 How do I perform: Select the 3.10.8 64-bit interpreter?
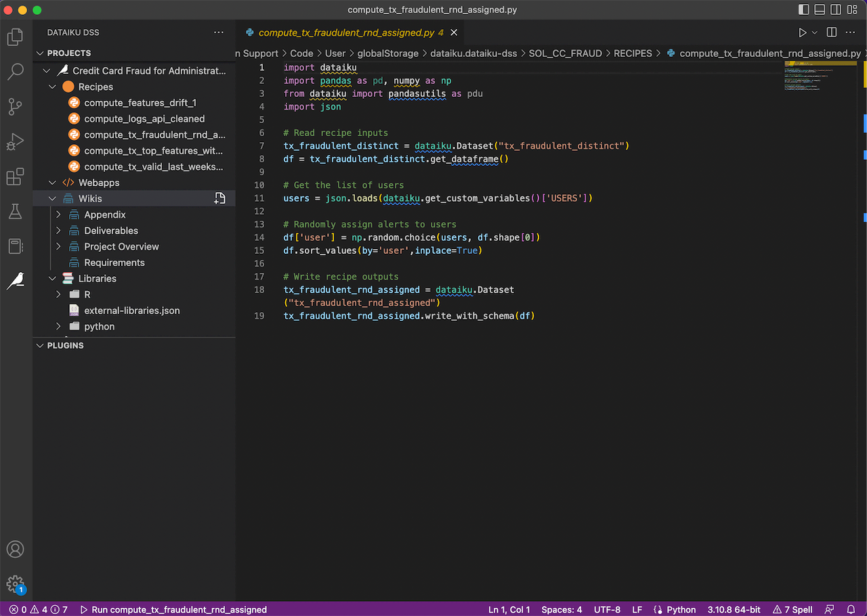point(734,609)
